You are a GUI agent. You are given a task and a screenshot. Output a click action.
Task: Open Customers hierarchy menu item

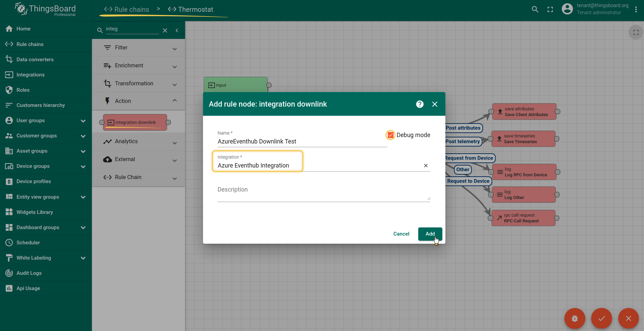46,105
